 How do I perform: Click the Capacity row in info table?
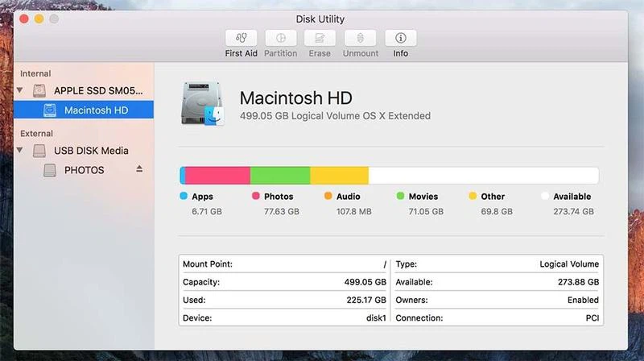point(283,282)
